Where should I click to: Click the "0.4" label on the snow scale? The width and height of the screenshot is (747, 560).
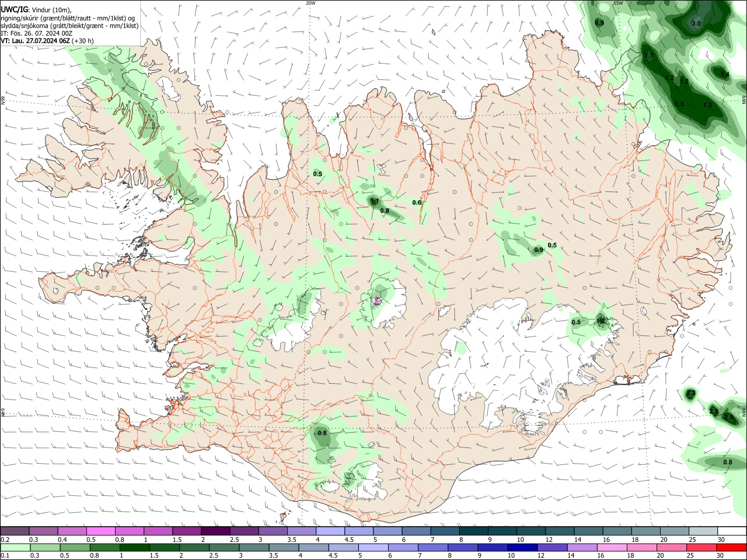[x=62, y=540]
